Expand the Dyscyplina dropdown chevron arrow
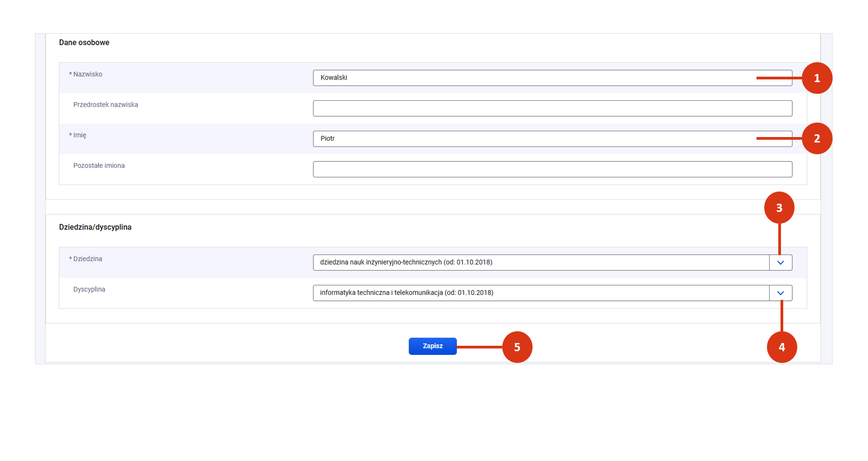The image size is (868, 461). pos(780,293)
